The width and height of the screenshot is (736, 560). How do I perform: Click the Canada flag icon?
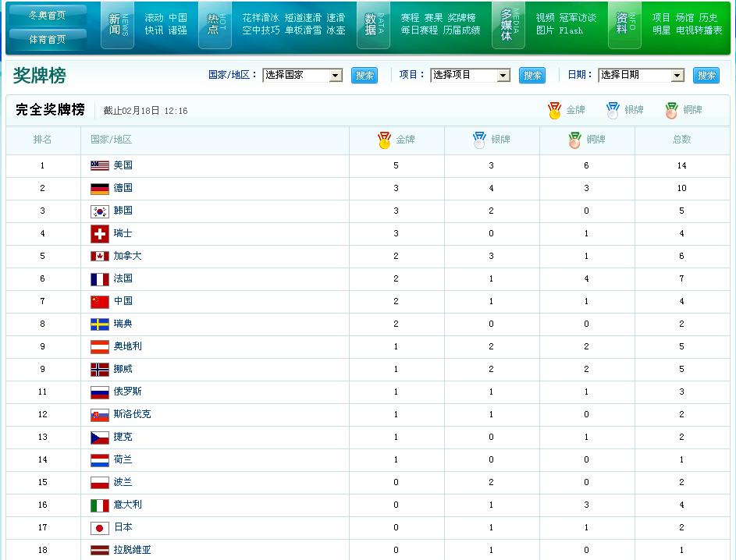pos(99,256)
